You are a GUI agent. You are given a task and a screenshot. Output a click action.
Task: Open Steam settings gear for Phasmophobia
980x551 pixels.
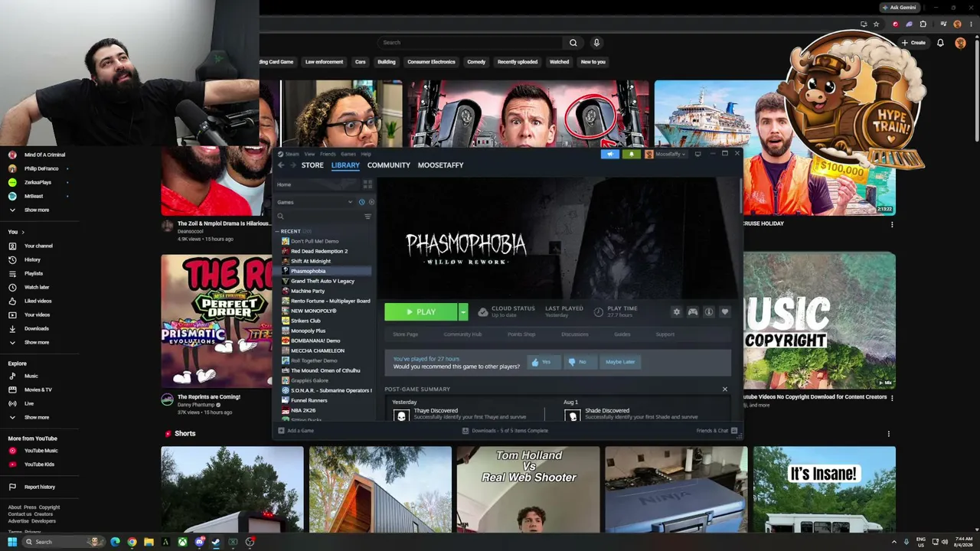pyautogui.click(x=676, y=311)
